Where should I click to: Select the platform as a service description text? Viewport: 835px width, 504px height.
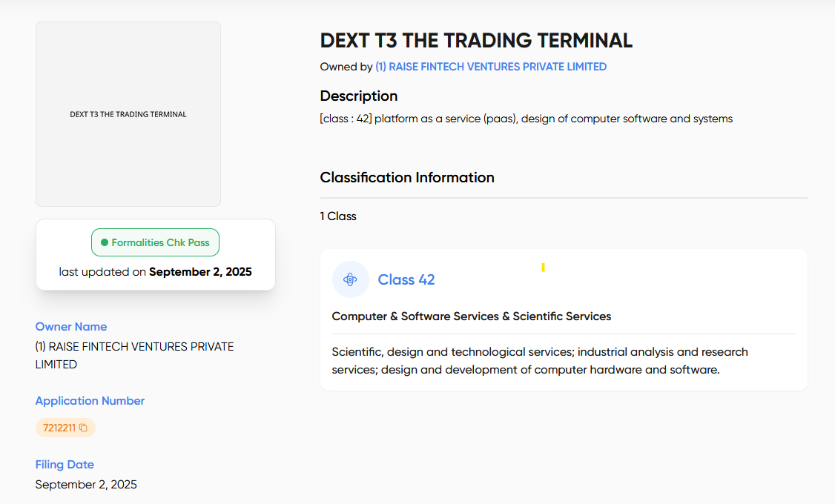pos(526,119)
